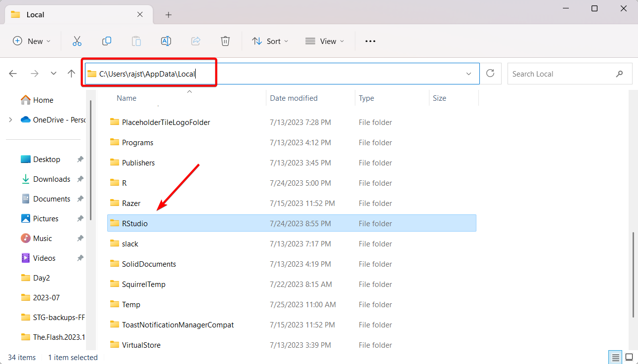Select the Publishers folder
Screen dimensions: 638x364
tap(292, 162)
